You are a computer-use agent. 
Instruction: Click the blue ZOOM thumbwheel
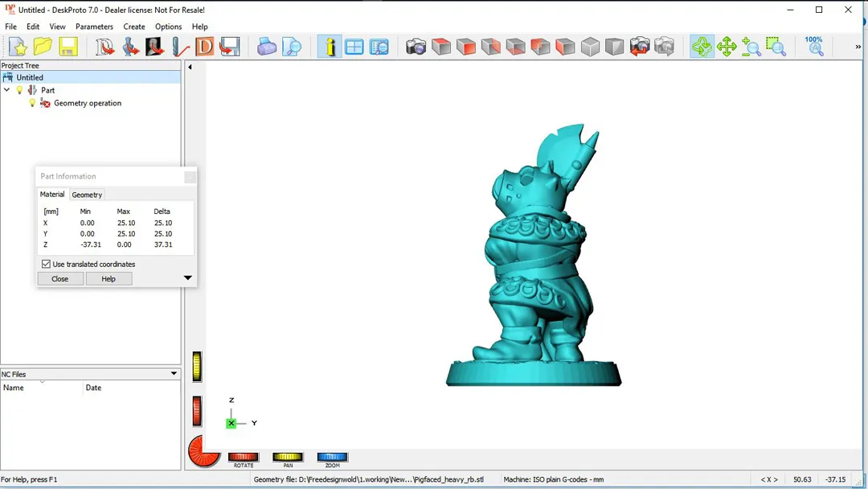332,457
